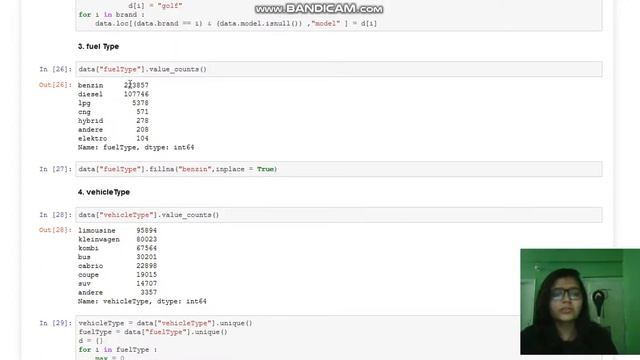The image size is (640, 360).
Task: Click the 'benzin' output row
Action: coord(113,85)
